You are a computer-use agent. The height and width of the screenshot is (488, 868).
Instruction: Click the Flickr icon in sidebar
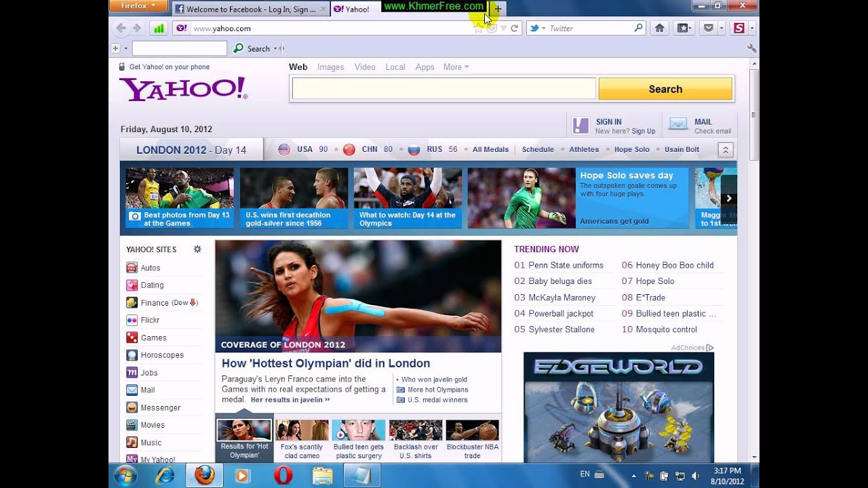point(132,320)
